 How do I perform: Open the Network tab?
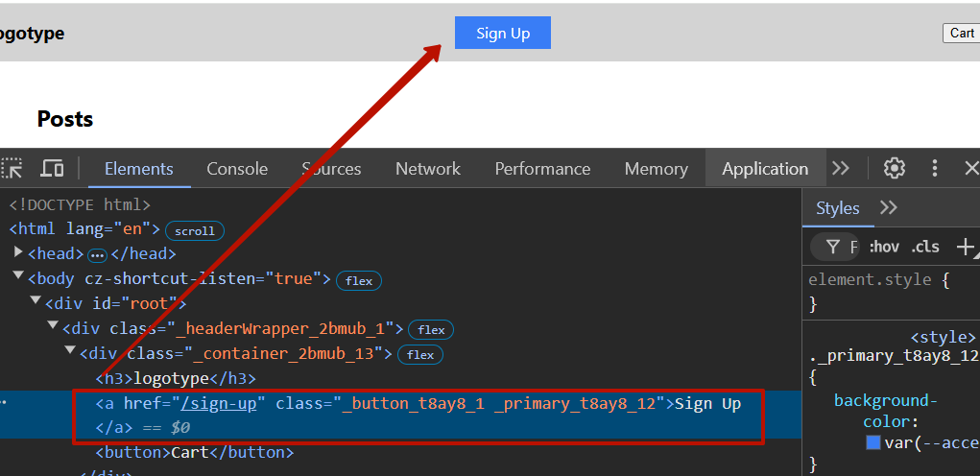tap(428, 169)
